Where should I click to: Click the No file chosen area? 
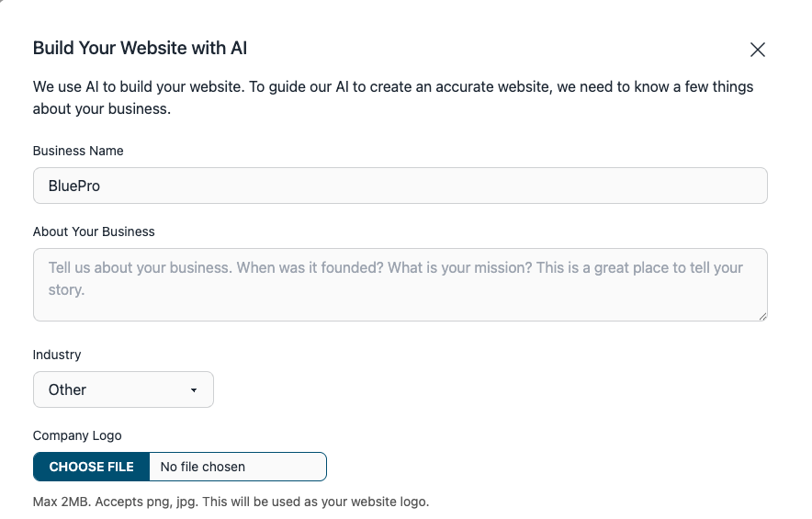pos(238,467)
